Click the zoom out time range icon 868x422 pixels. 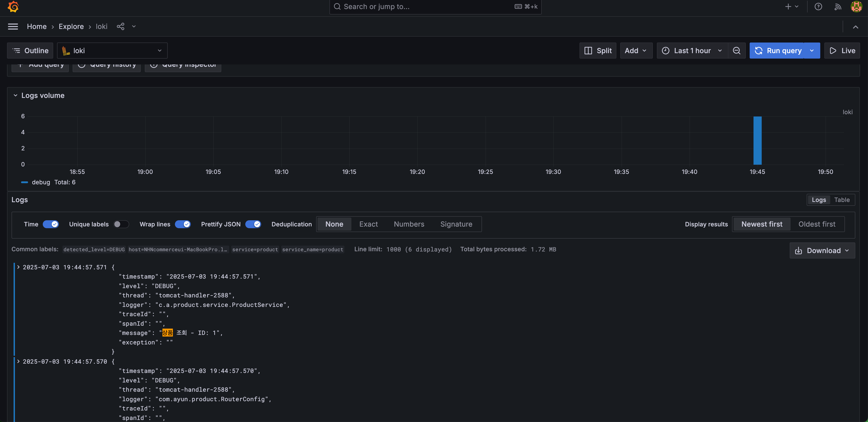coord(737,50)
